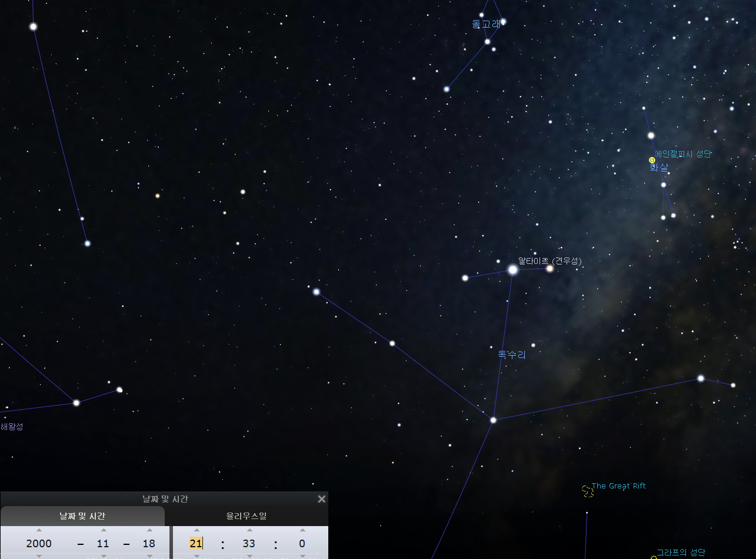Click the 화살 constellation label
The image size is (756, 559).
(659, 168)
